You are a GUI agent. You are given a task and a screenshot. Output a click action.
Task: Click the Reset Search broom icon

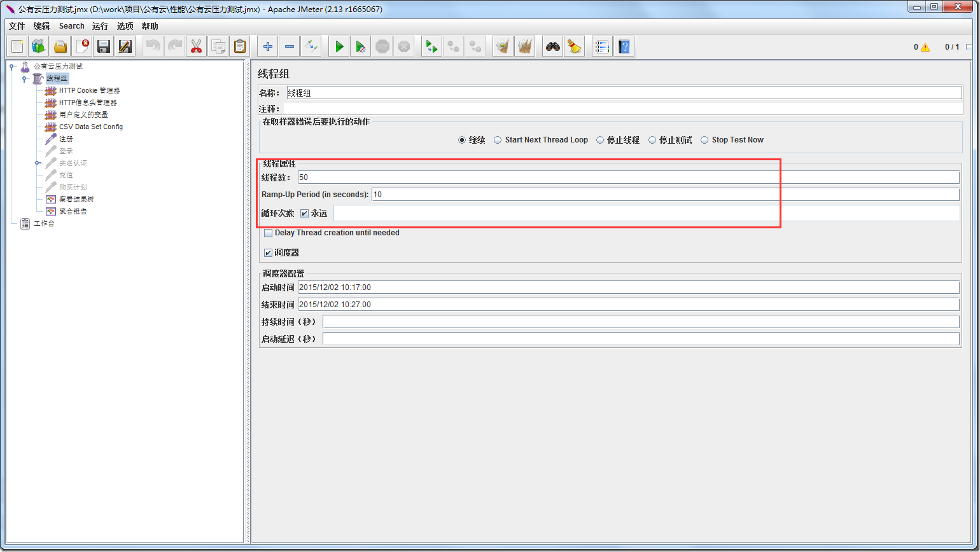(x=575, y=46)
